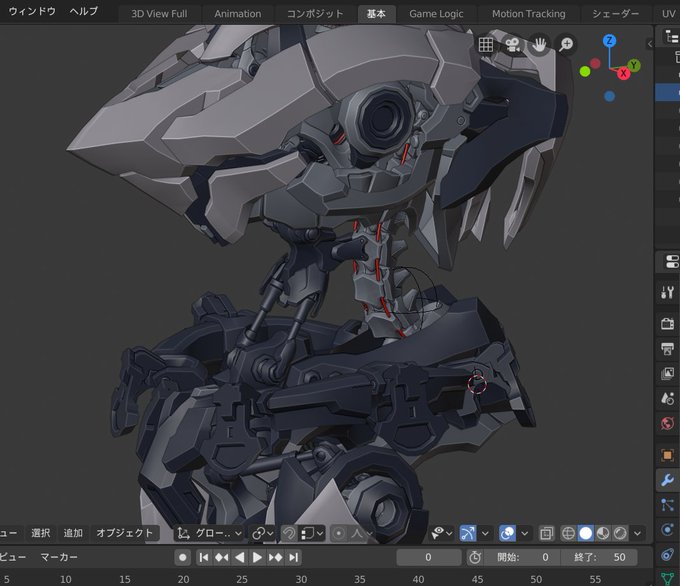The width and height of the screenshot is (680, 586).
Task: Switch to Animation workspace tab
Action: (238, 14)
